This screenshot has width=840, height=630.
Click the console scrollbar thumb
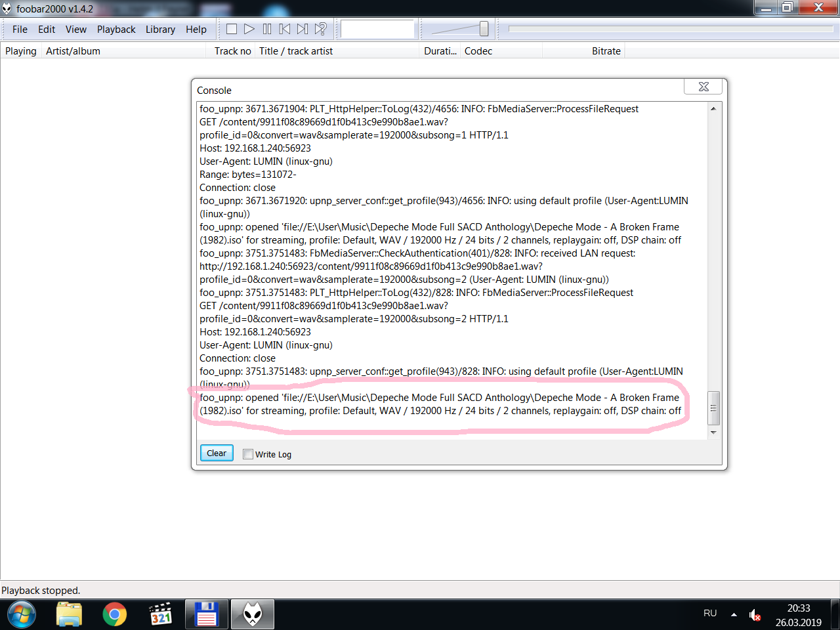point(713,408)
